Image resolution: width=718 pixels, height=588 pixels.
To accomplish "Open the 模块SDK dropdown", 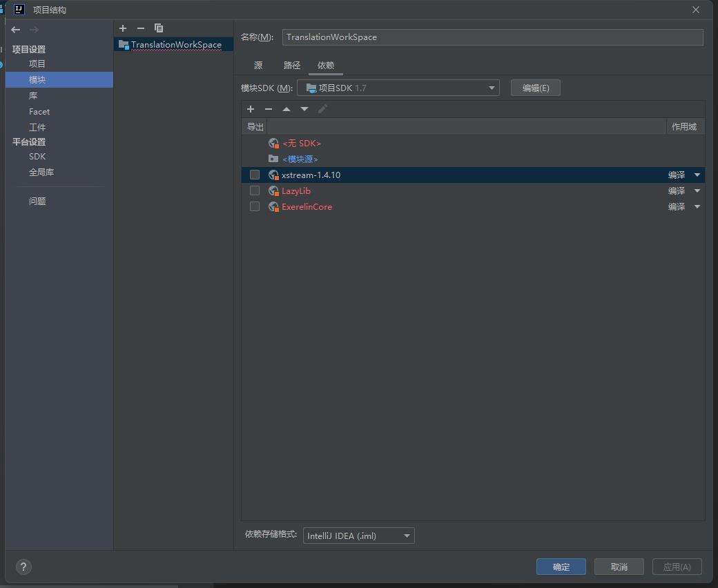I will tap(398, 88).
